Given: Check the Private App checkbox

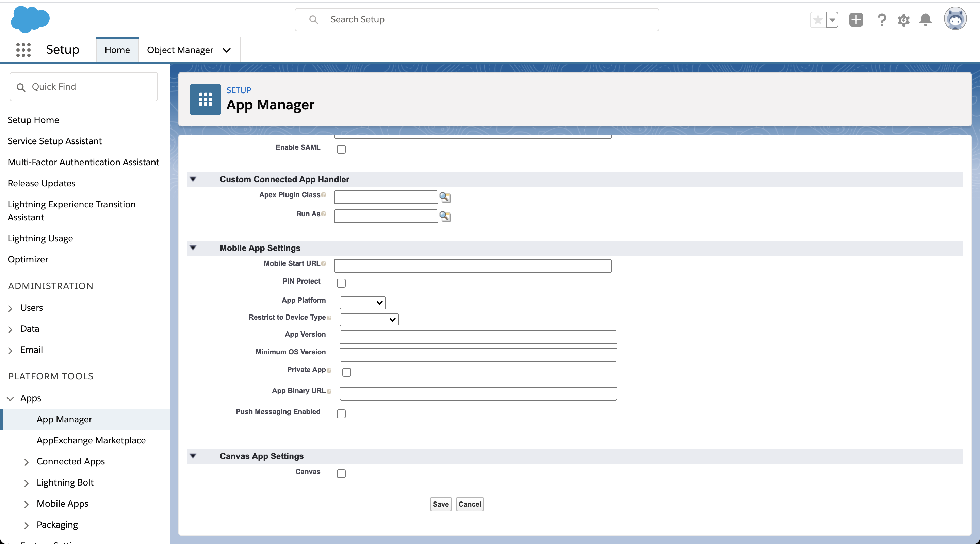Looking at the screenshot, I should tap(347, 372).
